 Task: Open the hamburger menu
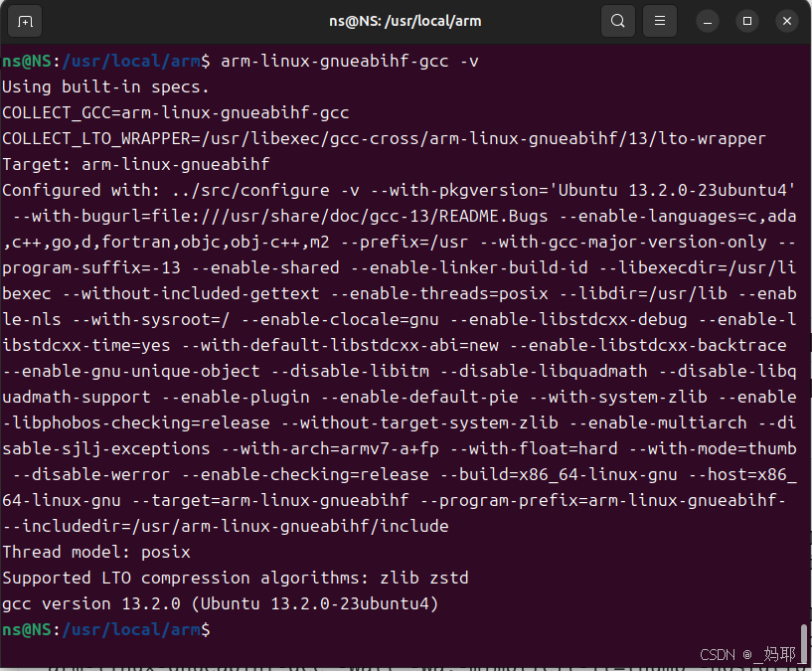(658, 20)
